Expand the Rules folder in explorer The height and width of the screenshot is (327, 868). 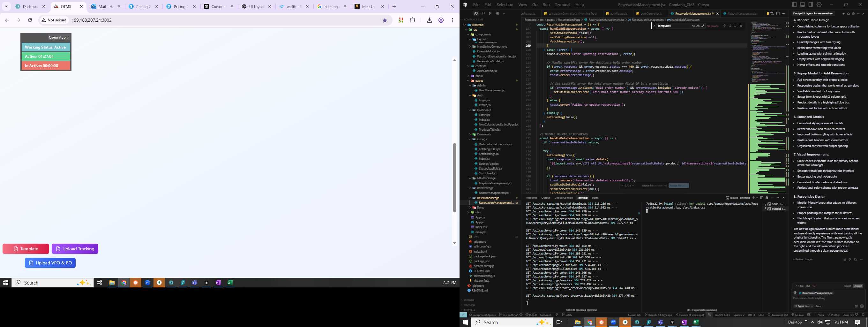pyautogui.click(x=481, y=208)
